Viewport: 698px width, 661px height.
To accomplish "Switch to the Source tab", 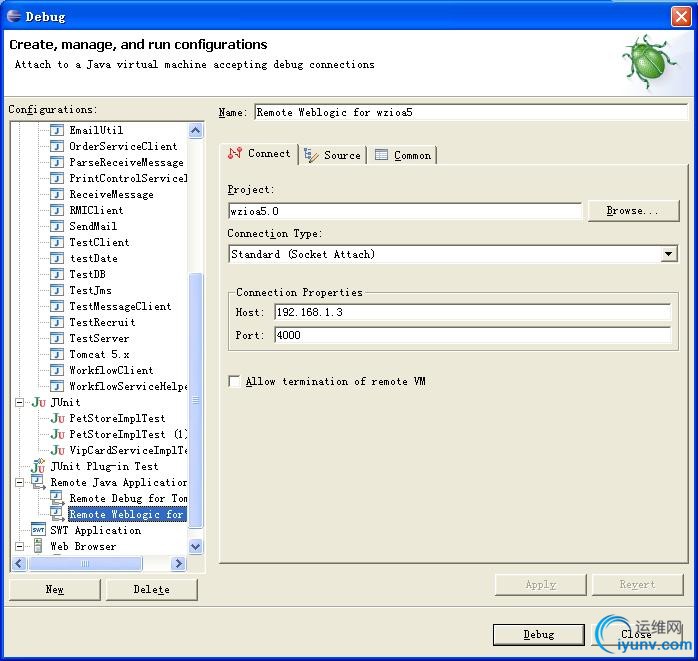I will [333, 155].
